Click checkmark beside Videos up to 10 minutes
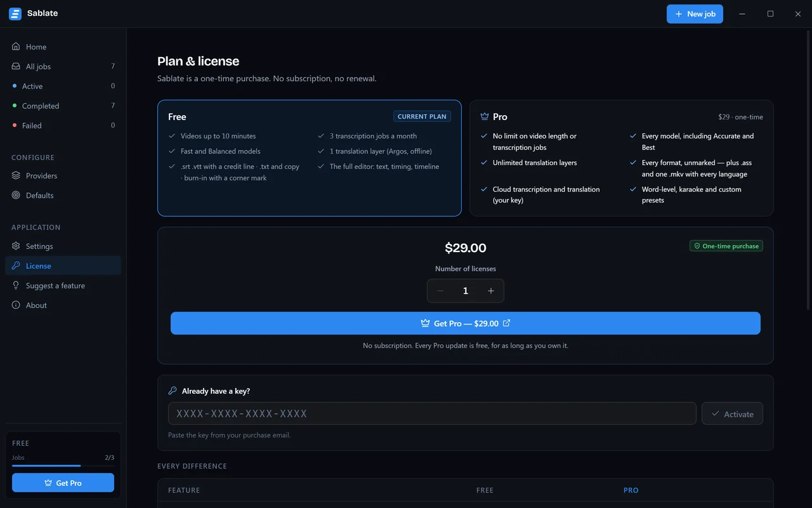Viewport: 812px width, 508px height. 172,136
